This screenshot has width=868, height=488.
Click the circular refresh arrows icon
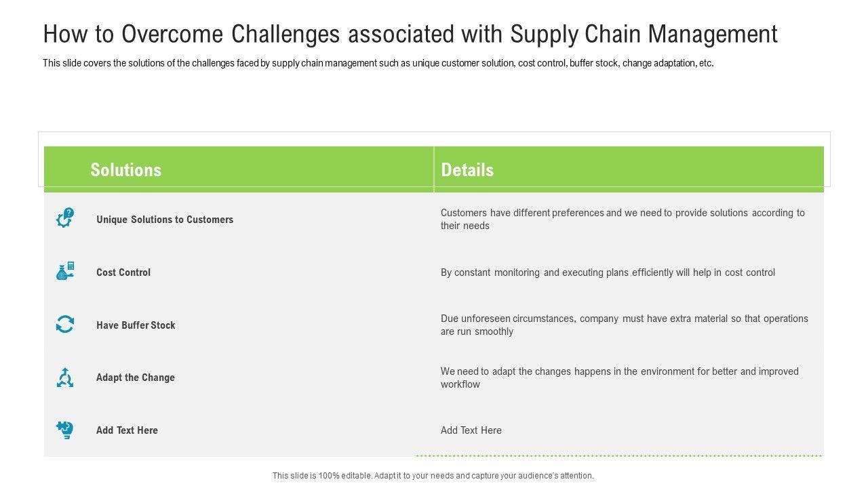click(65, 324)
